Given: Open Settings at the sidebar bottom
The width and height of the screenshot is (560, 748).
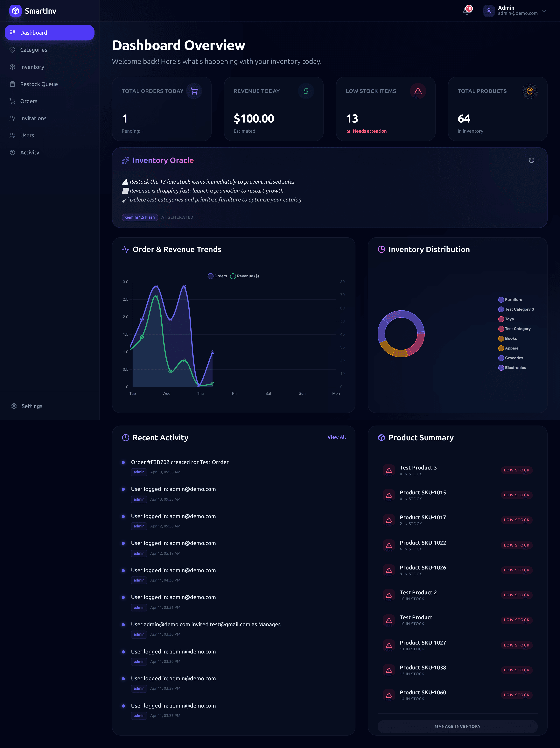Looking at the screenshot, I should point(49,406).
